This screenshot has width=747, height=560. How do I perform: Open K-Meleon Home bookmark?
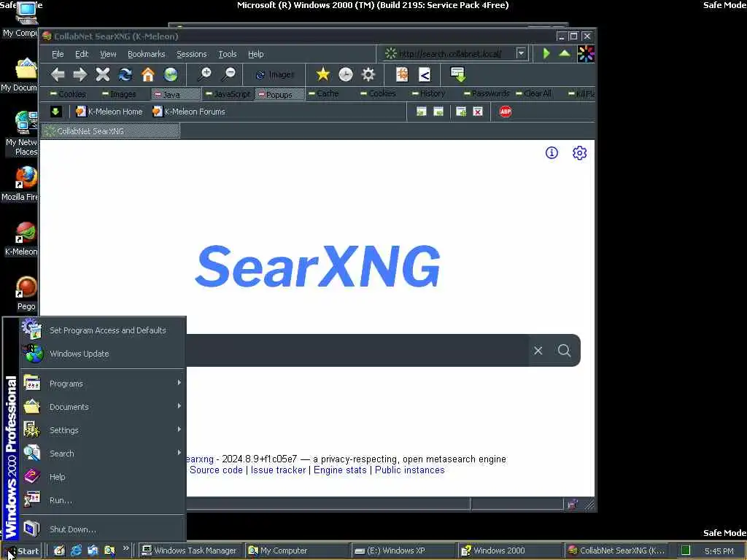tap(109, 112)
